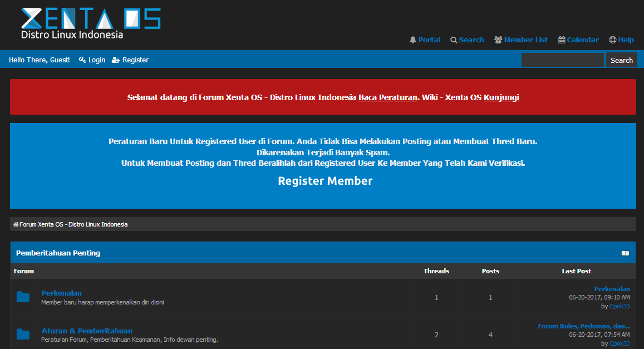
Task: Open the Member List page
Action: click(x=526, y=40)
